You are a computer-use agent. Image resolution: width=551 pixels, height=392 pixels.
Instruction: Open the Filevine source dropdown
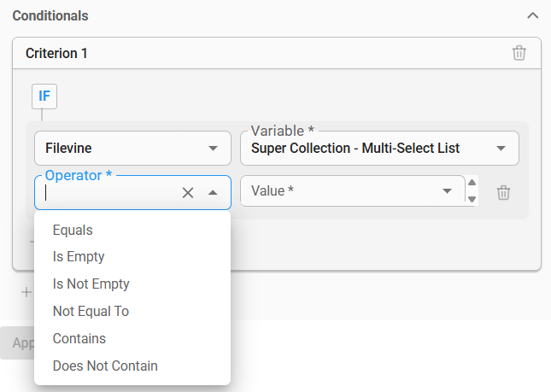[x=132, y=149]
